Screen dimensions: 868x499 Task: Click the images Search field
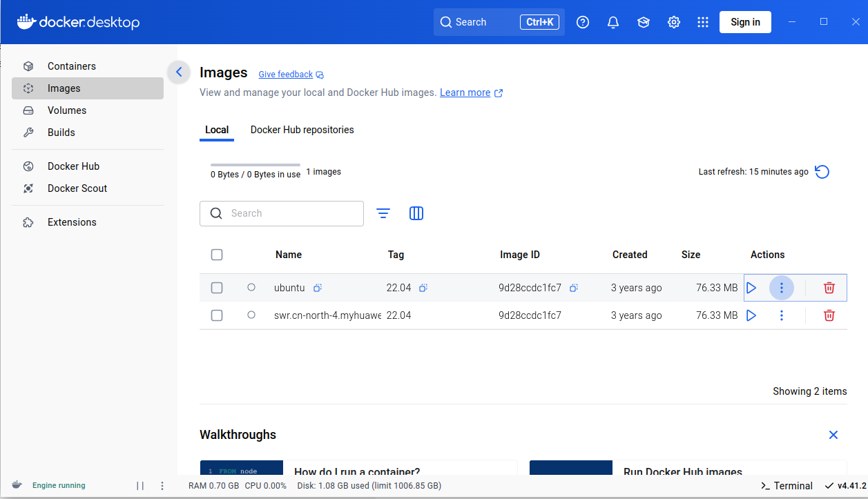[282, 213]
